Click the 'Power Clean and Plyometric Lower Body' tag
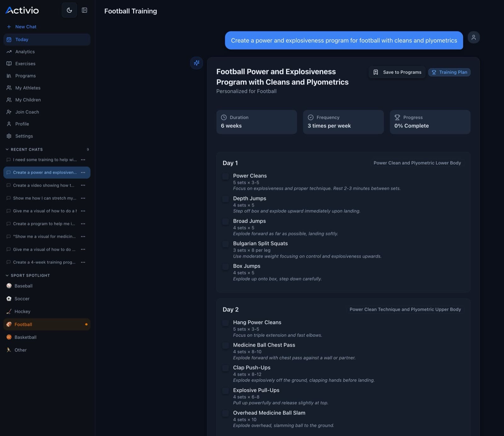The width and height of the screenshot is (504, 436). pyautogui.click(x=417, y=163)
